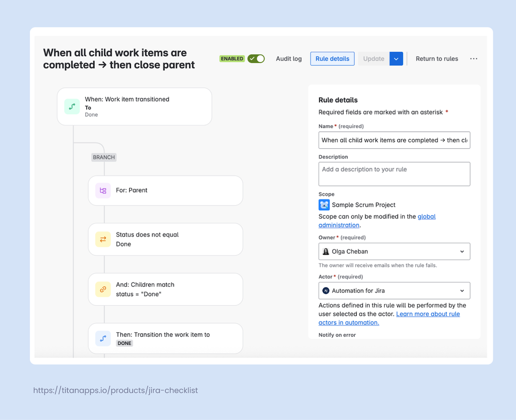Screen dimensions: 516x420
Task: Click into the Description text area
Action: coord(394,174)
